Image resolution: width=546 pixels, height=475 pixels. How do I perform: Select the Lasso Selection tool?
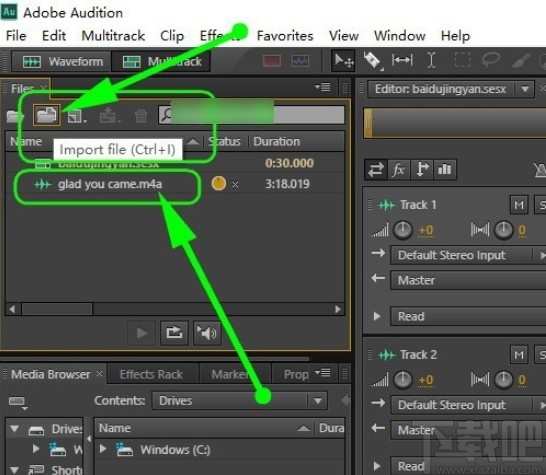click(491, 60)
